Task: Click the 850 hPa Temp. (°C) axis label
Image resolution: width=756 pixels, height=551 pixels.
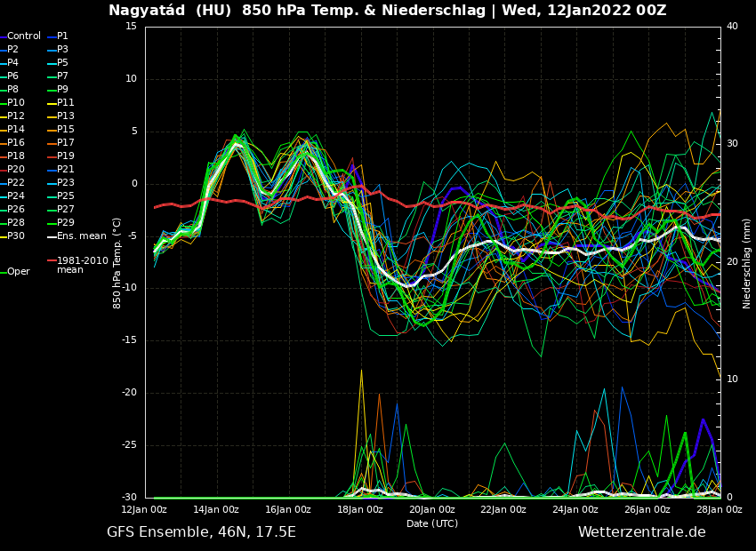Action: 117,263
